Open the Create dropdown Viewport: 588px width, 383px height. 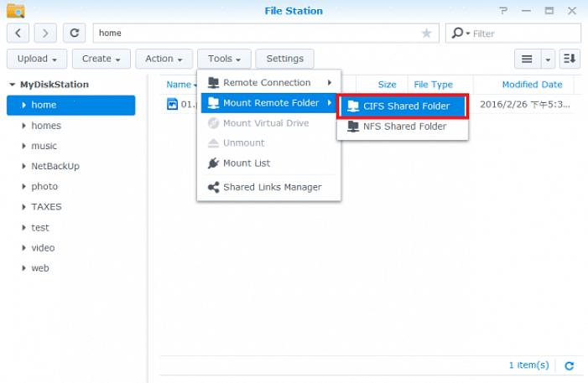click(101, 59)
